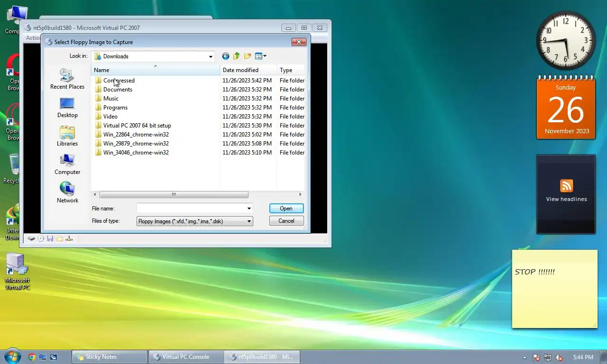Viewport: 607px width, 364px height.
Task: Switch to Virtual PC Console taskbar button
Action: click(x=186, y=357)
